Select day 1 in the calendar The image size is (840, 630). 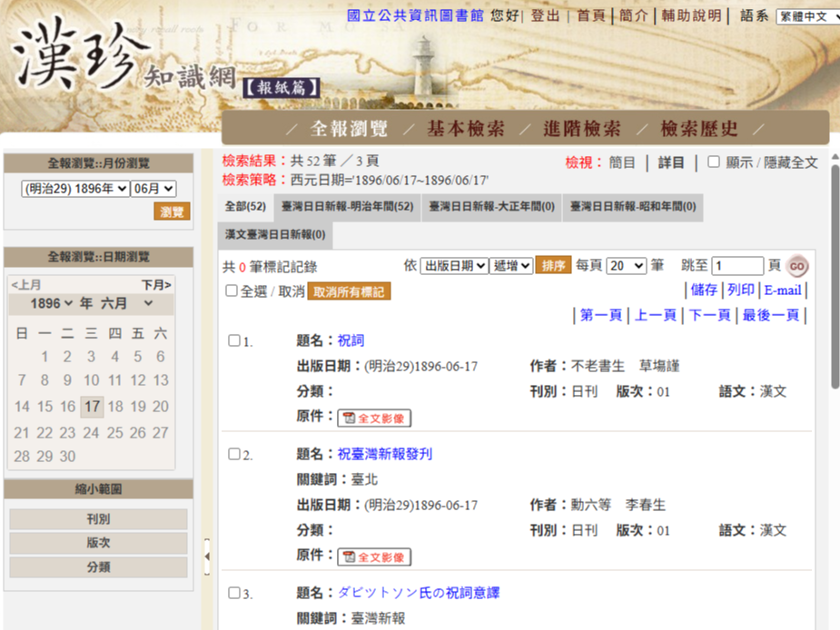click(45, 357)
